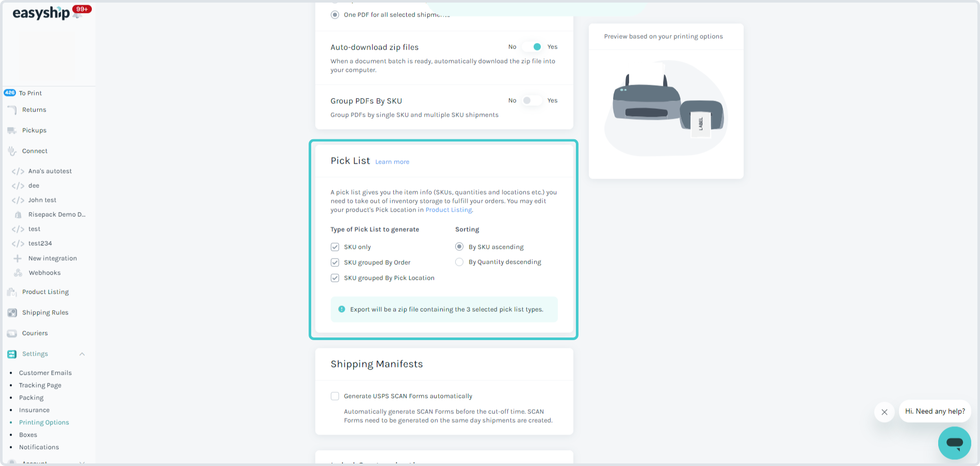Open Packing settings
The height and width of the screenshot is (466, 980).
coord(31,398)
